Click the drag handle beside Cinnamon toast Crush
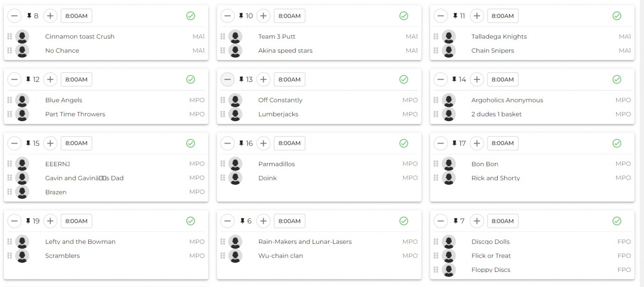Image resolution: width=644 pixels, height=287 pixels. click(x=10, y=37)
